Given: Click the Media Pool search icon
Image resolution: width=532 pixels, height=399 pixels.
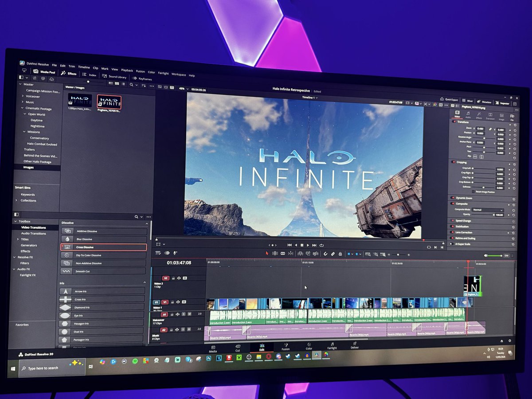Looking at the screenshot, I should tap(131, 84).
